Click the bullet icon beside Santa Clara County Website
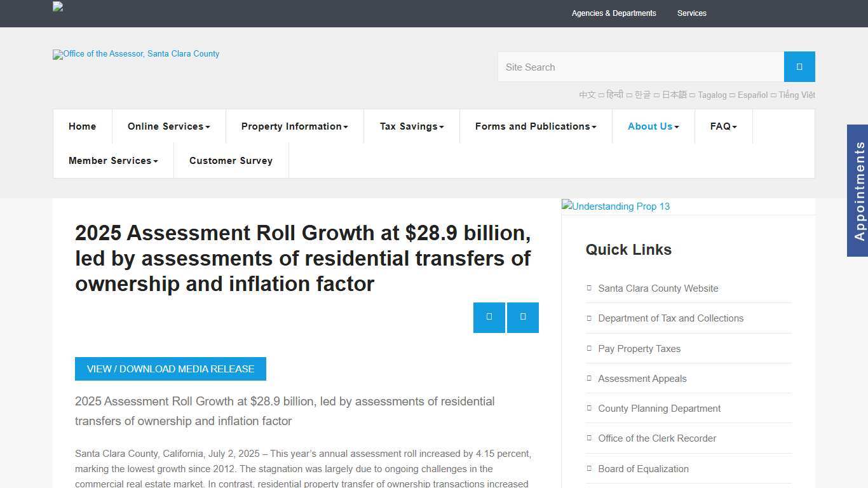The width and height of the screenshot is (868, 488). (x=588, y=288)
